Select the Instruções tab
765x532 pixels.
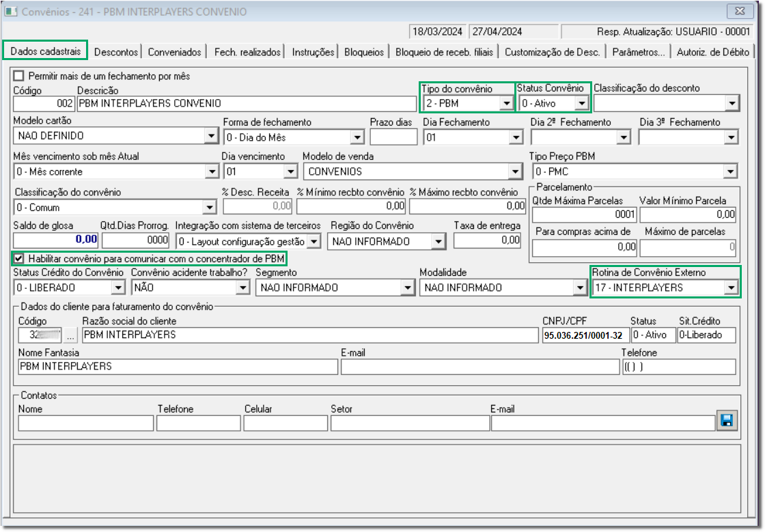point(314,52)
